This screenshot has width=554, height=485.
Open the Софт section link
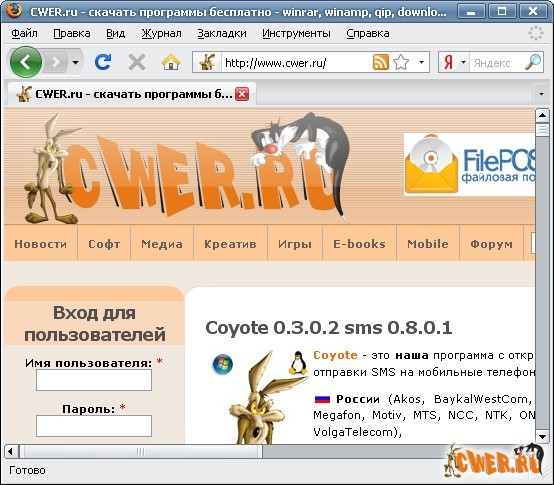click(x=104, y=244)
